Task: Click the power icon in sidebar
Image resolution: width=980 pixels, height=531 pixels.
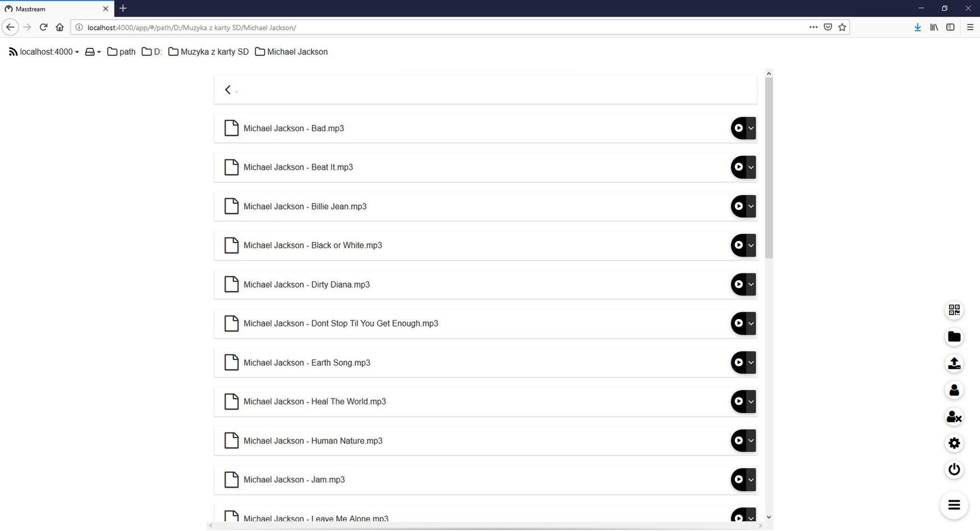Action: point(954,469)
